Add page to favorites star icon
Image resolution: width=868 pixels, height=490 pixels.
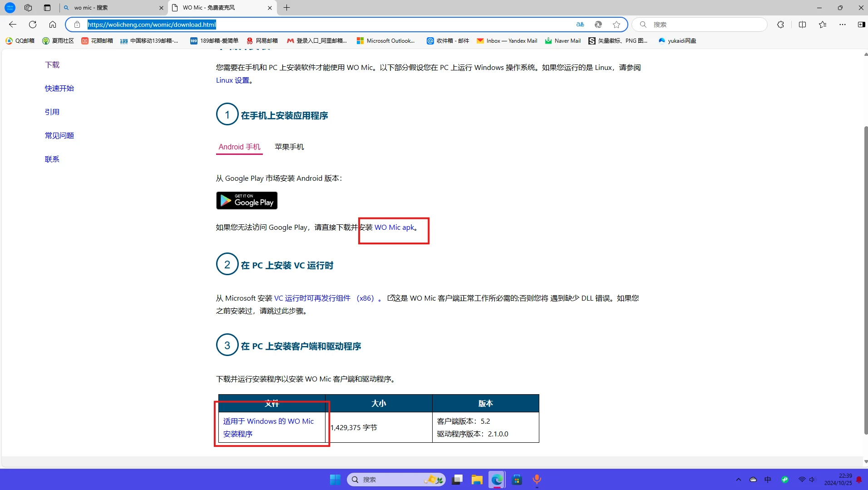click(616, 25)
